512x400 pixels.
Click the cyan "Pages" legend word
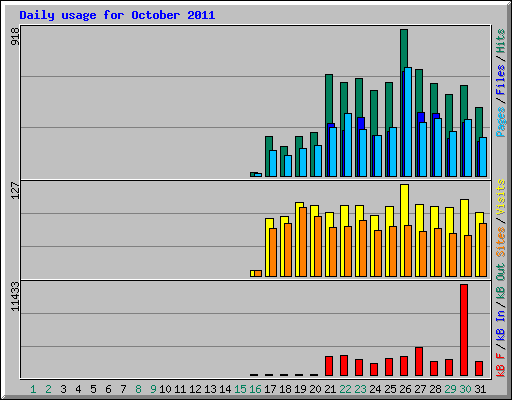pyautogui.click(x=501, y=122)
